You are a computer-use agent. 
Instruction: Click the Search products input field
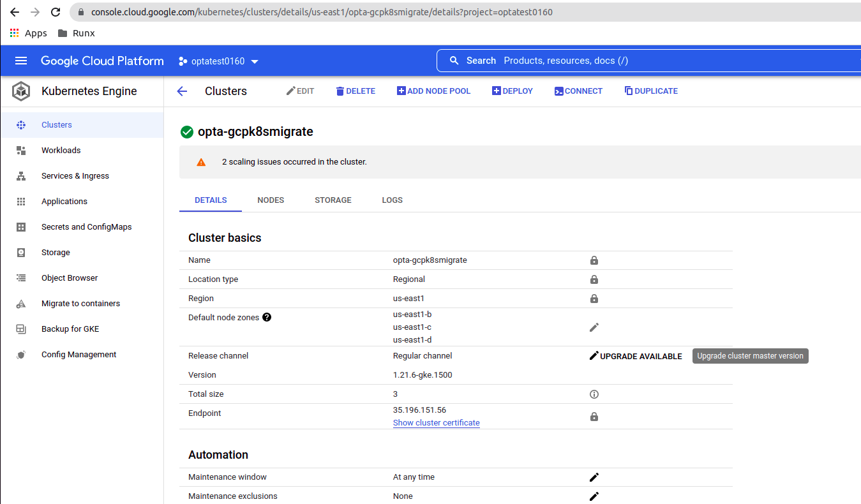(x=638, y=61)
